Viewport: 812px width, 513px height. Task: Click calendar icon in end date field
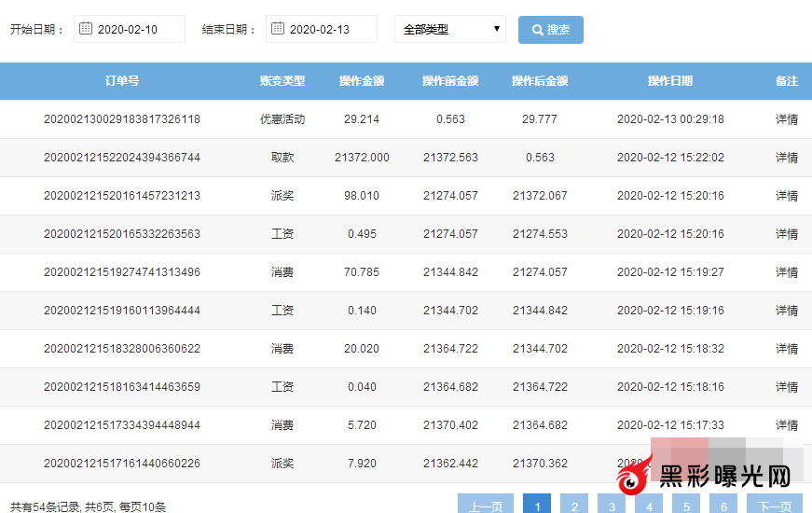[x=278, y=29]
